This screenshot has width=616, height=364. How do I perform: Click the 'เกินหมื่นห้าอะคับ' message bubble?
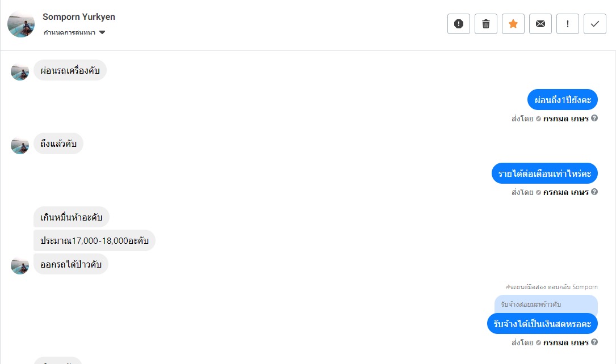72,217
